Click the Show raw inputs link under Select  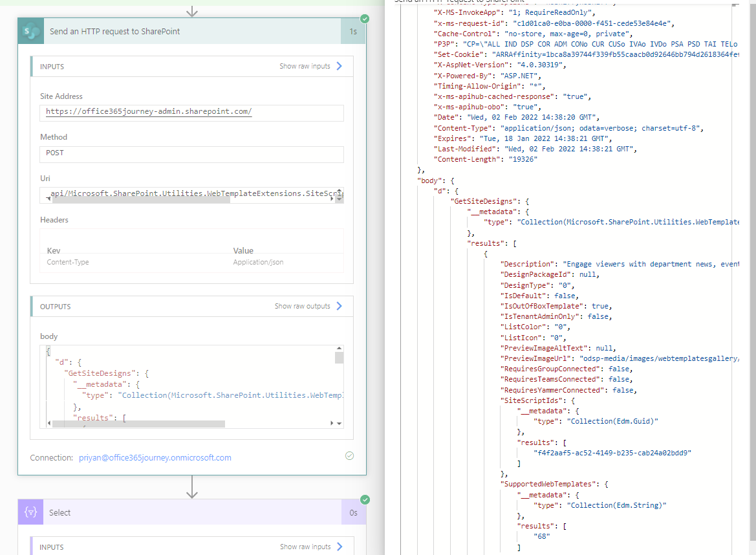pyautogui.click(x=305, y=547)
